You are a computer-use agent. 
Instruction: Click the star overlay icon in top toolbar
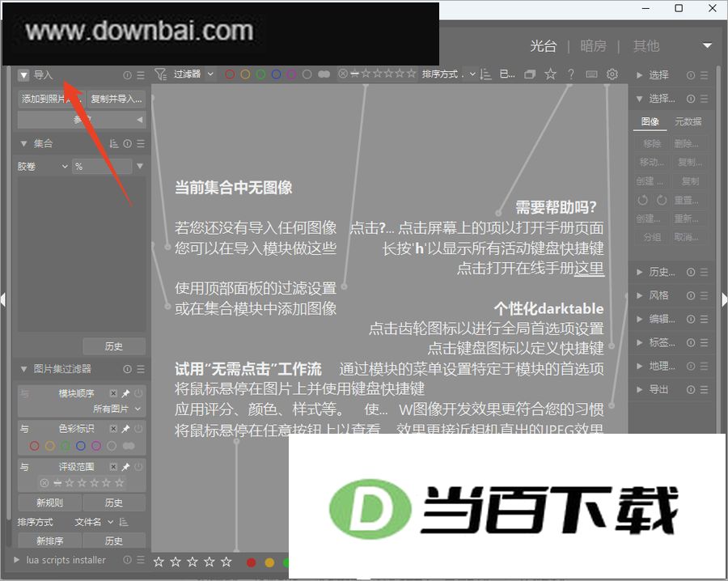(x=550, y=74)
